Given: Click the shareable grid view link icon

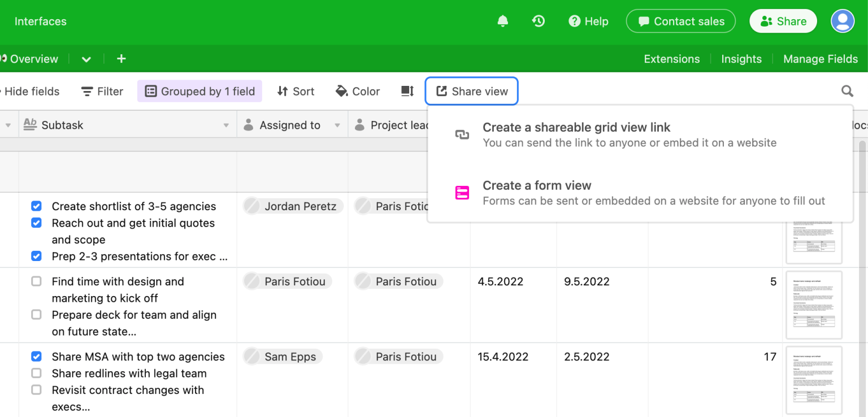Looking at the screenshot, I should [462, 134].
